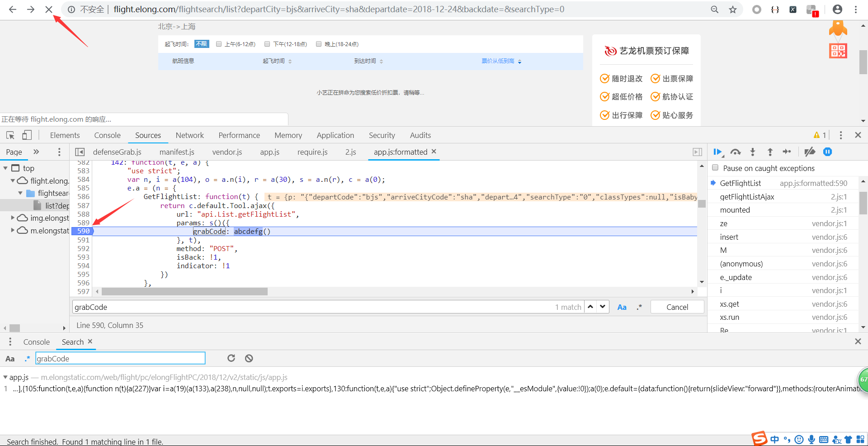Collapse the top frame tree node
Screen dimensions: 868x446
pyautogui.click(x=5, y=168)
